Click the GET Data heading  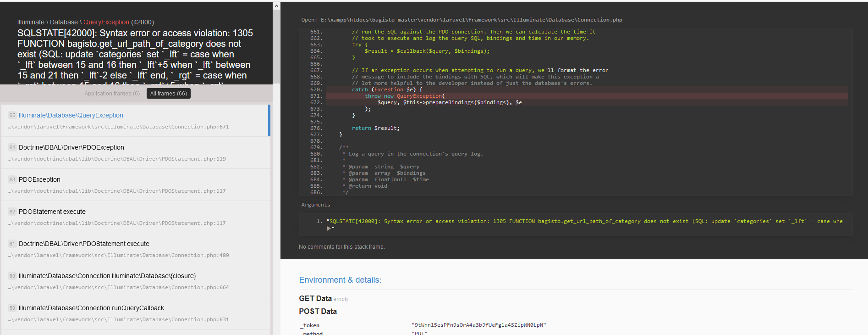tap(315, 298)
